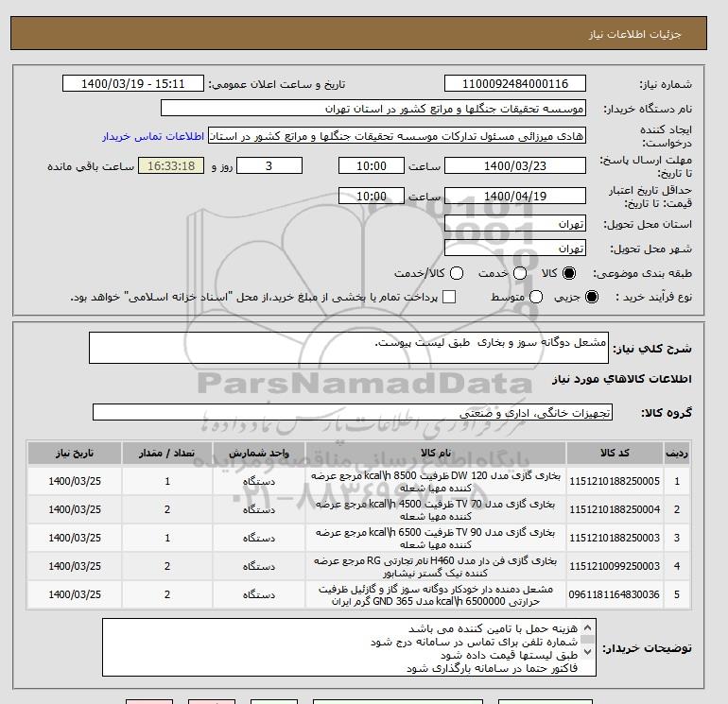Click the need date cell in row 1
The height and width of the screenshot is (704, 728).
click(75, 481)
